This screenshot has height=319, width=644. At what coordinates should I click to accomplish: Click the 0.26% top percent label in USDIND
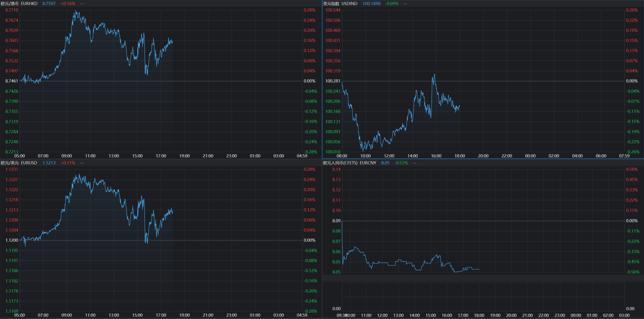(632, 10)
